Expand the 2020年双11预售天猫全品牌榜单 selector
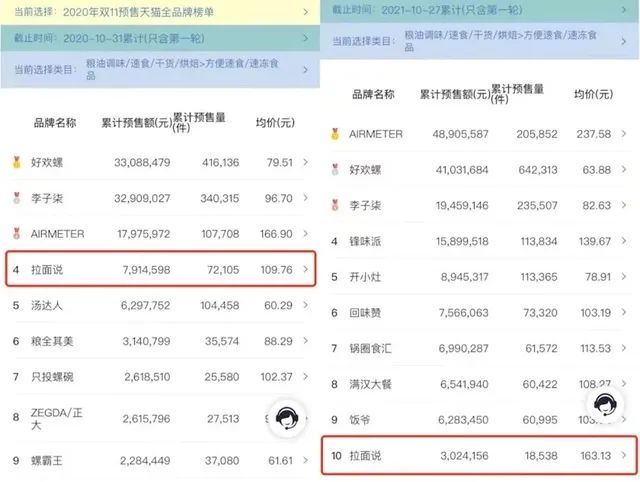 (x=160, y=12)
